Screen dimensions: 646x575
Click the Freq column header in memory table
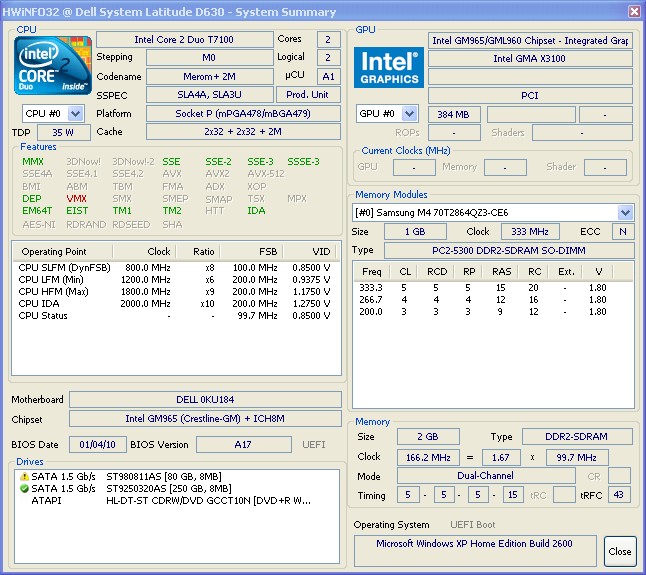372,272
